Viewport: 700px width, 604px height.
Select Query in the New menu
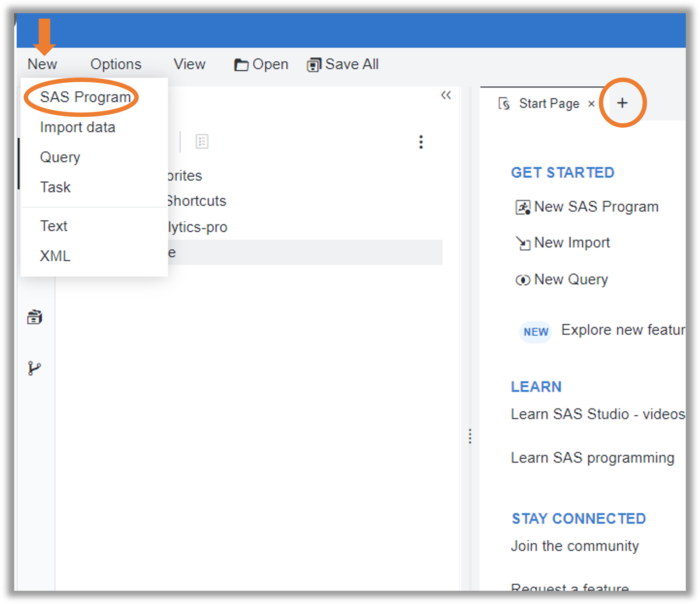click(x=60, y=157)
